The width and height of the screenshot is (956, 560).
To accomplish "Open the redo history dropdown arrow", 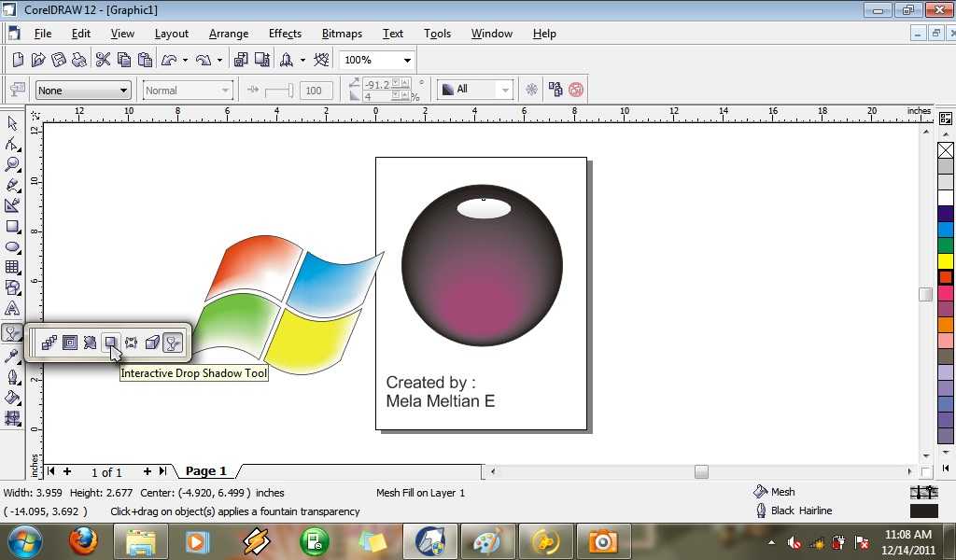I will [x=219, y=61].
